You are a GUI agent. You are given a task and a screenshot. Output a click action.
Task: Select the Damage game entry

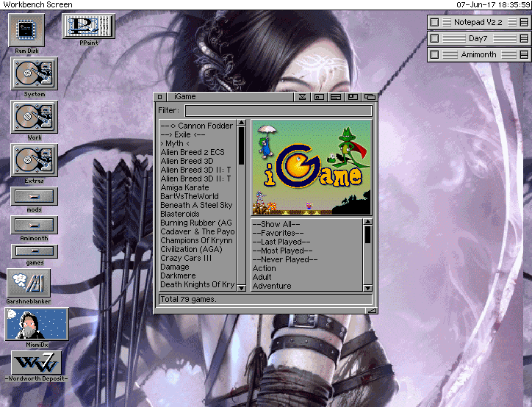(198, 267)
